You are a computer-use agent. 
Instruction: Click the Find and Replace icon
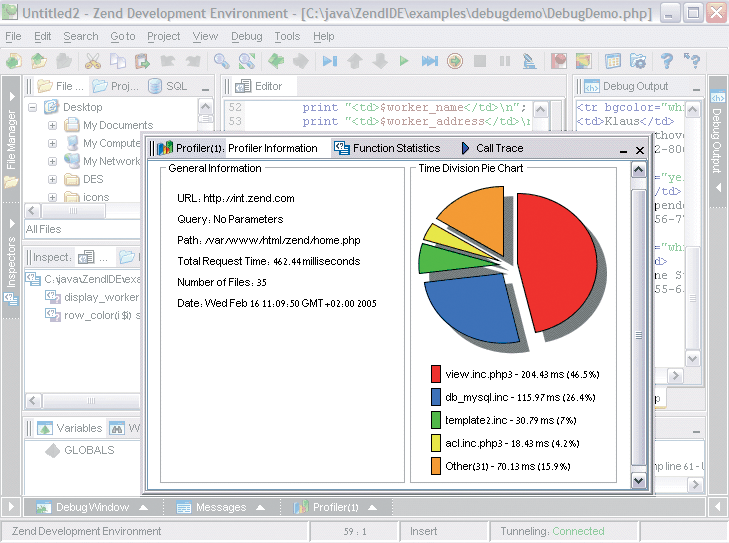[246, 61]
